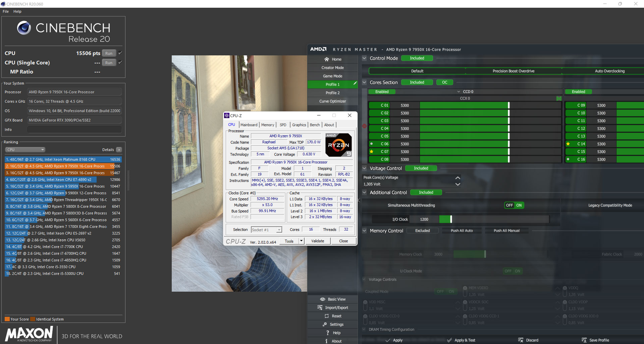The height and width of the screenshot is (344, 644).
Task: Click the Home house icon in Ryzen Master
Action: pos(326,59)
